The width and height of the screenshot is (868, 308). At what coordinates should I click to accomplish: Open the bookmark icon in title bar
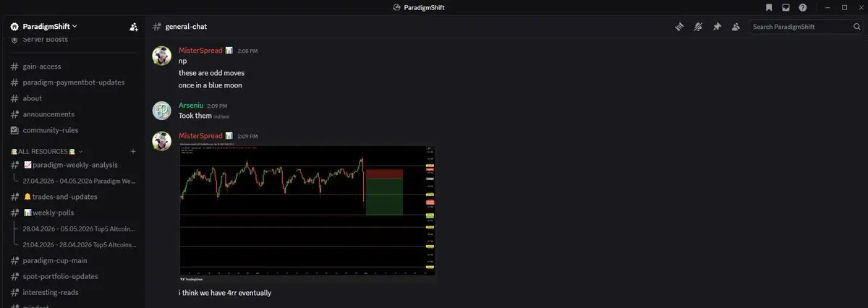[769, 7]
